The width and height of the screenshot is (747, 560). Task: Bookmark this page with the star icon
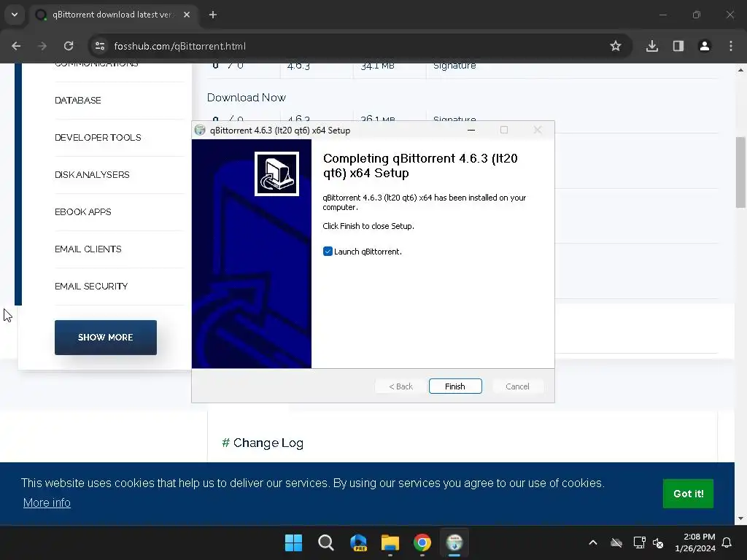pyautogui.click(x=616, y=46)
